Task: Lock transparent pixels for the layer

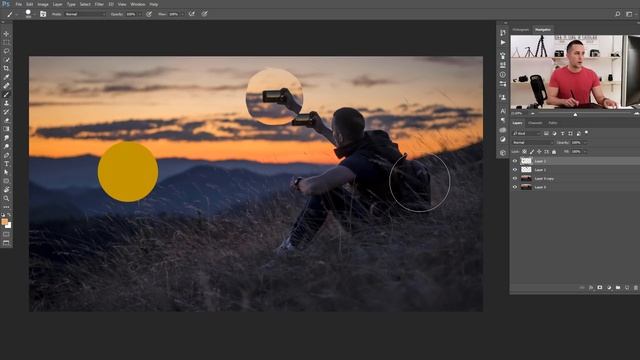Action: pyautogui.click(x=524, y=152)
